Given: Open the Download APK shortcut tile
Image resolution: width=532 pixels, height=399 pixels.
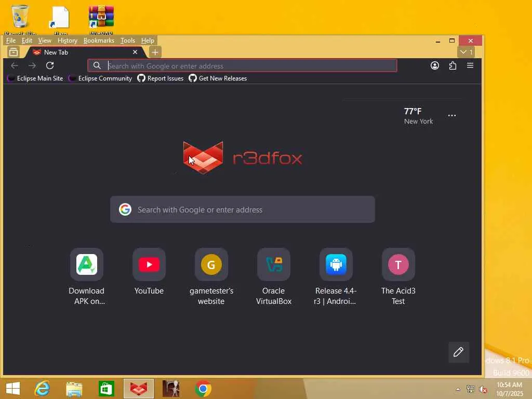Looking at the screenshot, I should [87, 276].
